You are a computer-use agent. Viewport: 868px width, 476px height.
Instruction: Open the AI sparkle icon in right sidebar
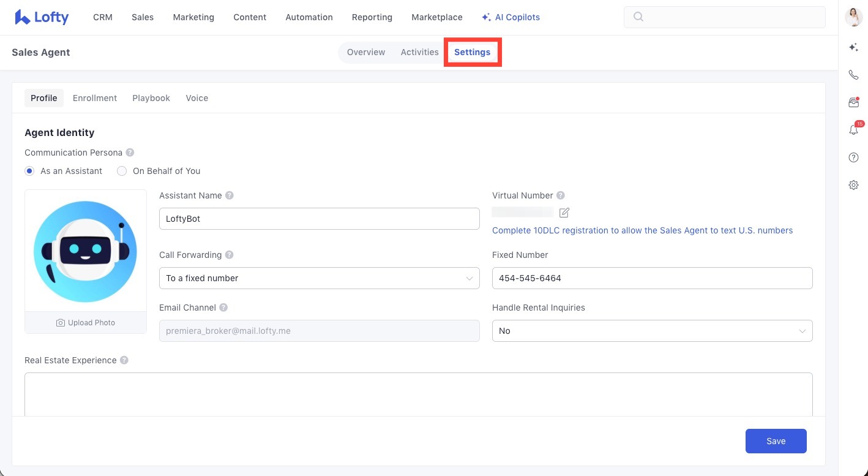click(x=853, y=48)
